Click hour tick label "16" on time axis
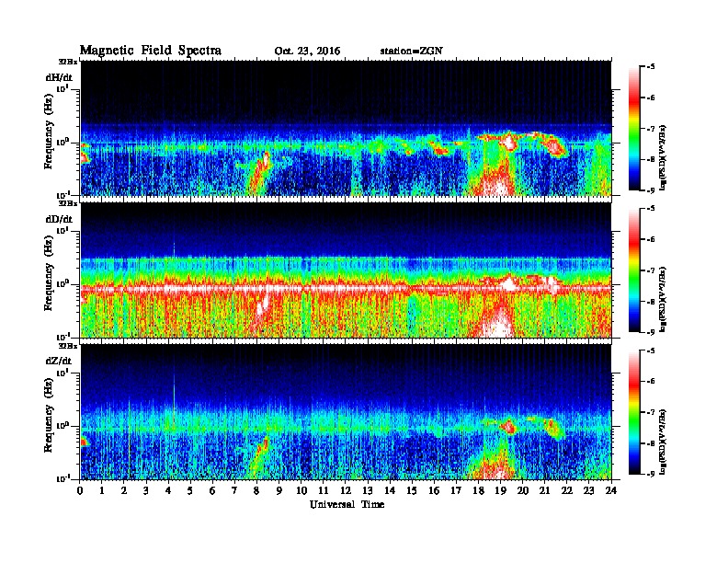 (x=434, y=491)
